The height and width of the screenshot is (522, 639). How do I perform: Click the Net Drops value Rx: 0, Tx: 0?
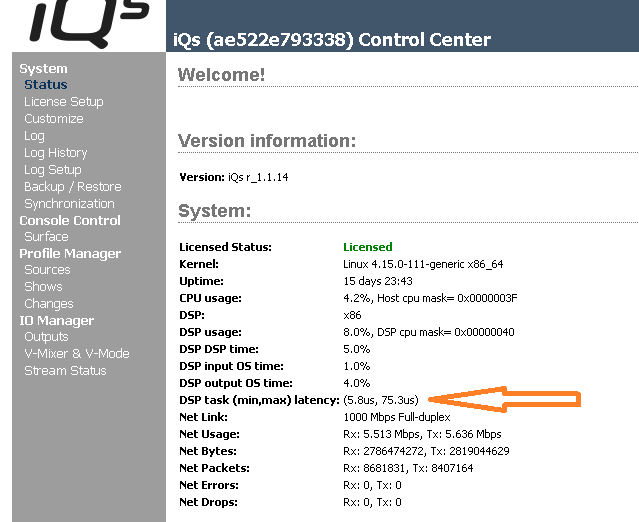tap(372, 502)
